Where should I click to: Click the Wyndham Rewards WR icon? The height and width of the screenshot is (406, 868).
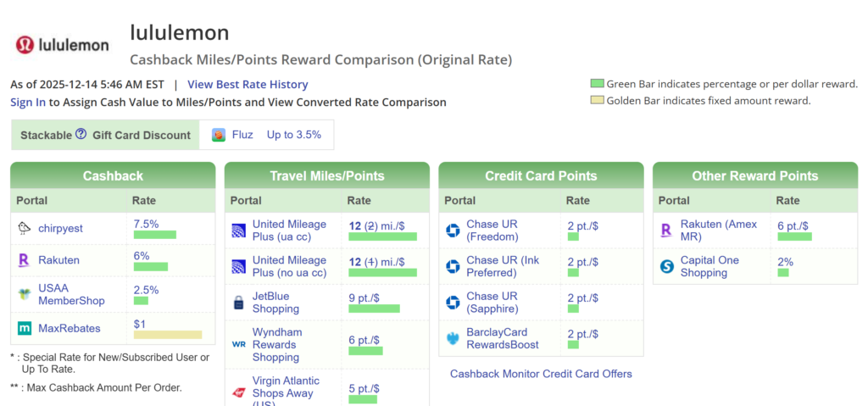(238, 344)
